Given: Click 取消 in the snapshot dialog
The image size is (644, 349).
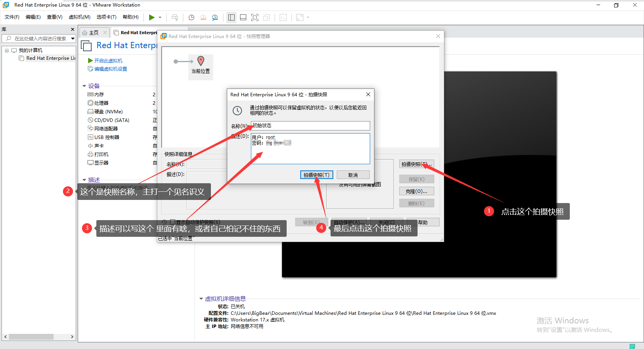Looking at the screenshot, I should pos(353,175).
